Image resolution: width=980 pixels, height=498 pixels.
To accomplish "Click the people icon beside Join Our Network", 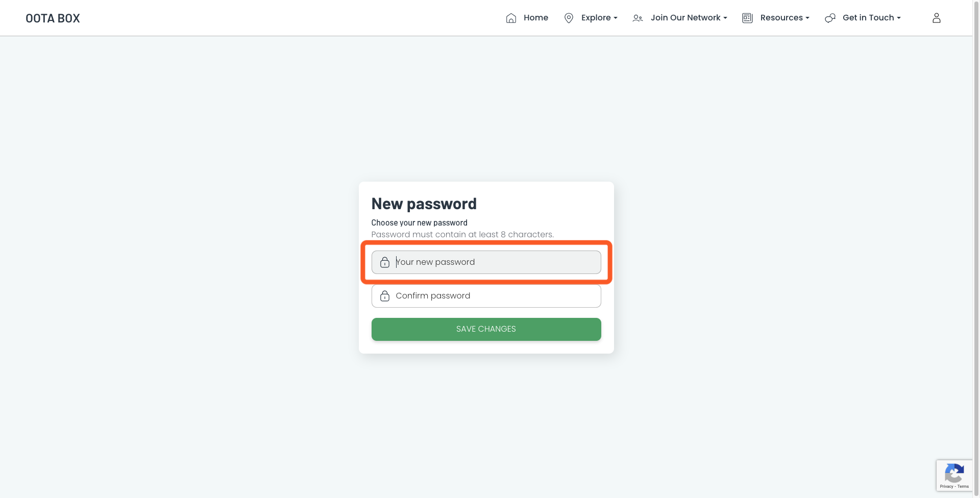I will (638, 18).
